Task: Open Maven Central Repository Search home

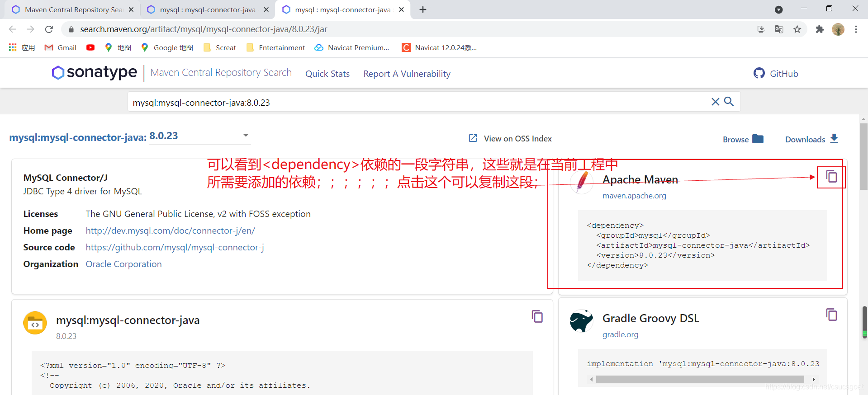Action: (x=221, y=72)
